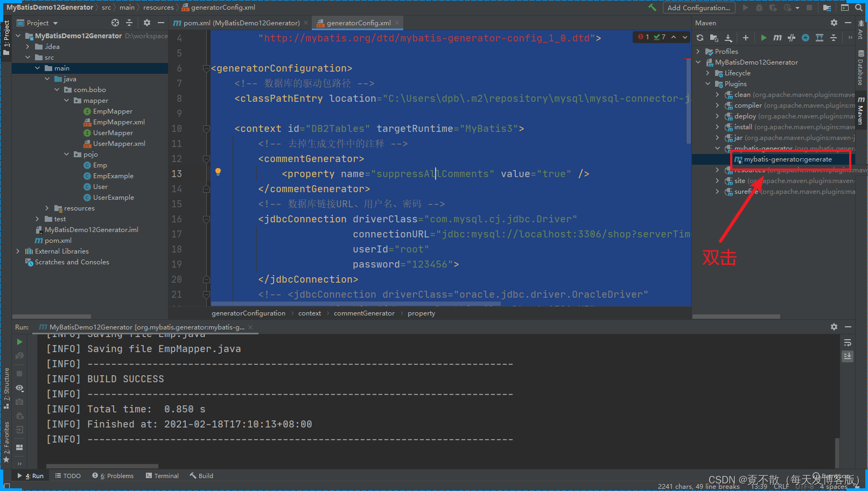Open the Run panel settings gear

(834, 327)
